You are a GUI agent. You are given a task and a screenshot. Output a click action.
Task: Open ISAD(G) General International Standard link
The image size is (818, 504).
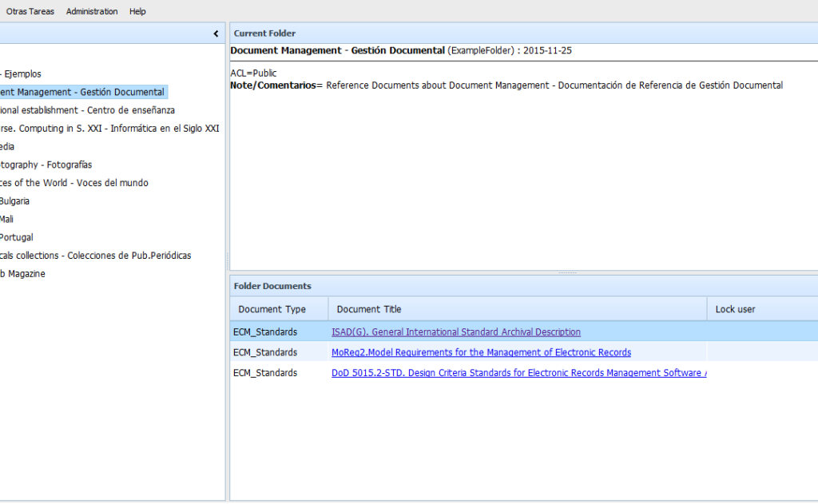point(455,332)
